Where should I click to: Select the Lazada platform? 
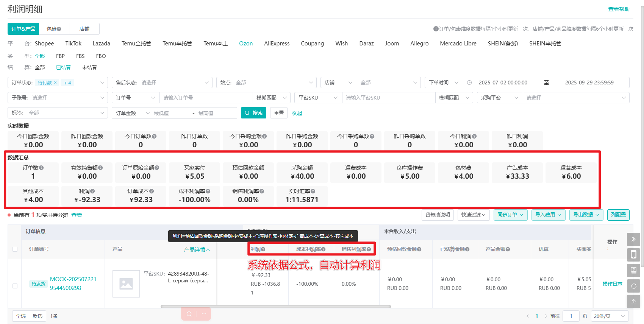tap(102, 44)
